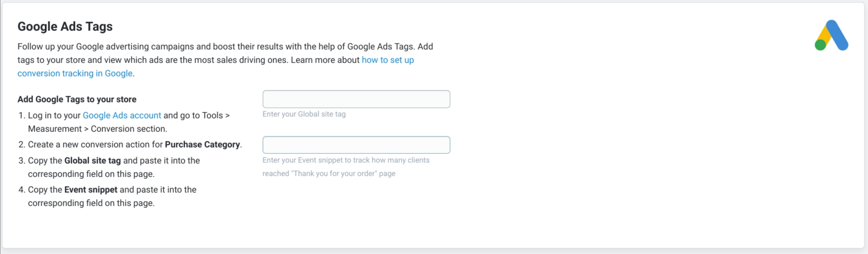Image resolution: width=868 pixels, height=254 pixels.
Task: Focus the Global site tag input field
Action: [x=356, y=99]
